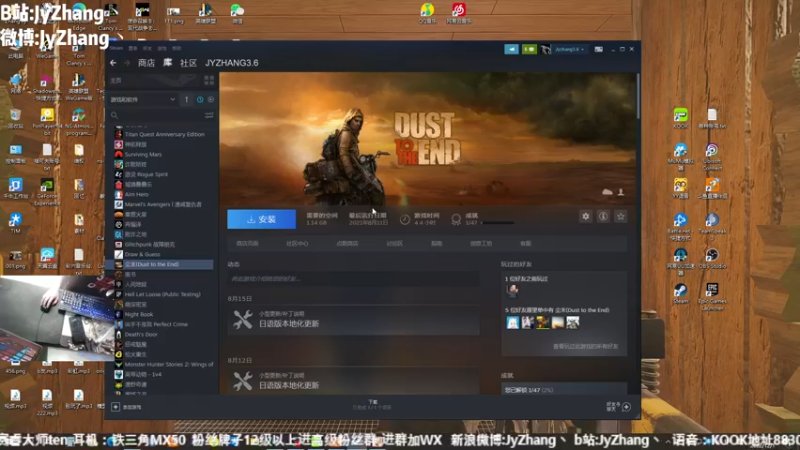
Task: View all friends who played this game
Action: point(585,346)
